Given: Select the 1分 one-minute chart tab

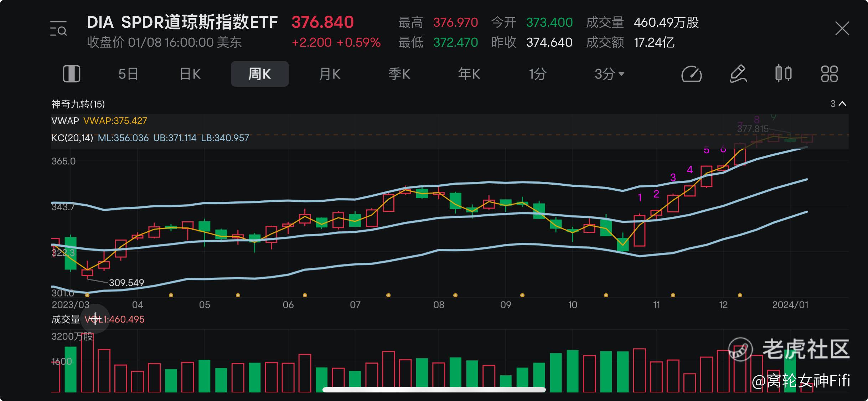Looking at the screenshot, I should [x=538, y=74].
